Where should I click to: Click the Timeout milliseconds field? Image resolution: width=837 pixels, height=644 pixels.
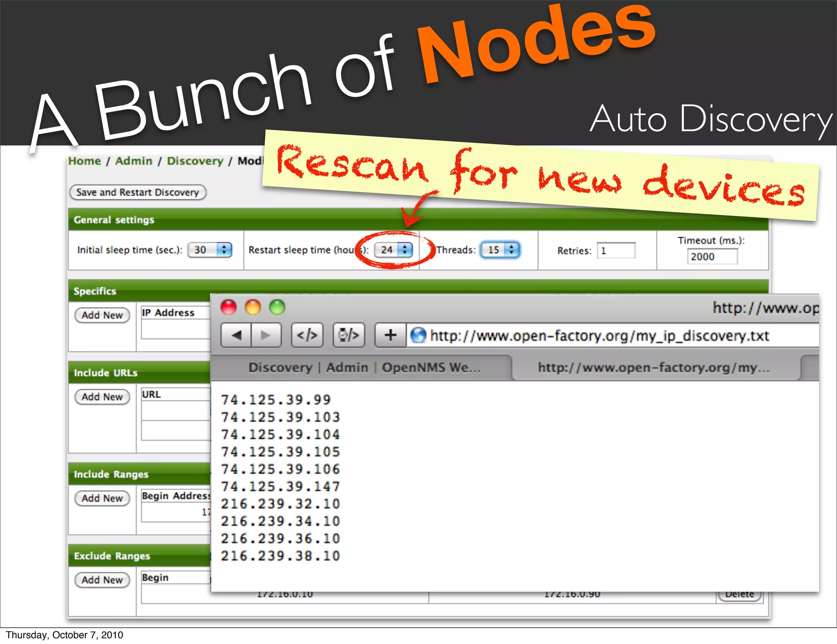(x=712, y=257)
